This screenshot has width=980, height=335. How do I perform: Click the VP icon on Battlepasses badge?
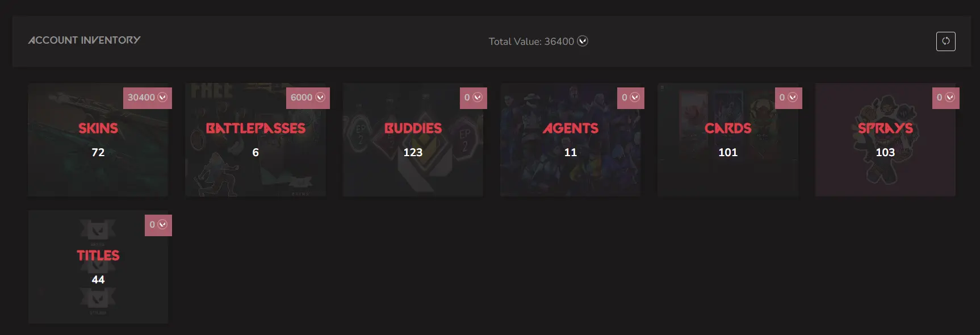[320, 97]
